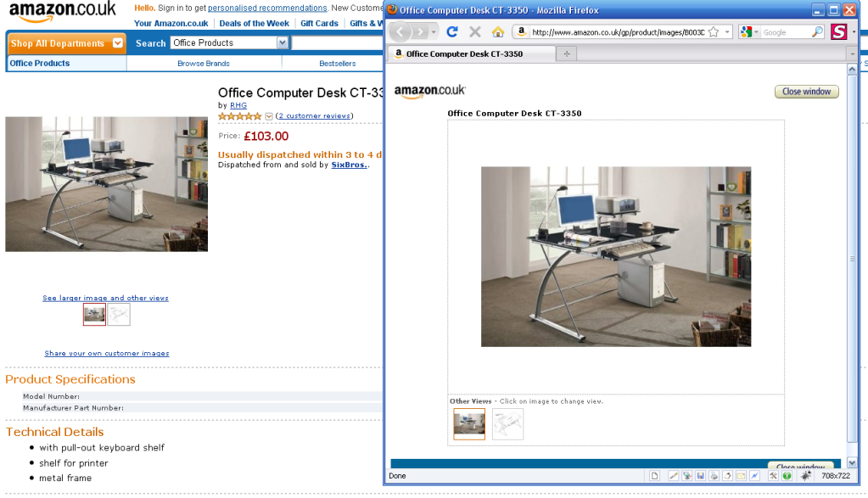Viewport: 868px width, 498px height.
Task: Open Deals of the Week
Action: [x=254, y=23]
